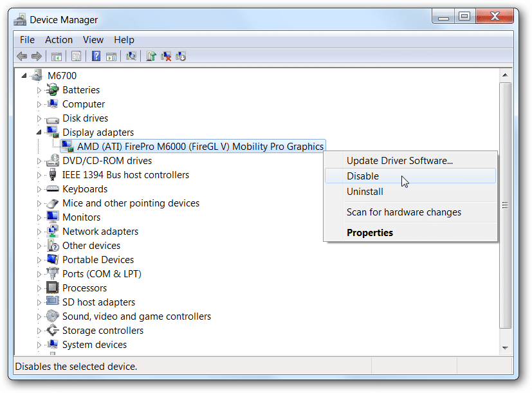Click the Properties toolbar icon
Screen dimensions: 532x393
(x=77, y=57)
